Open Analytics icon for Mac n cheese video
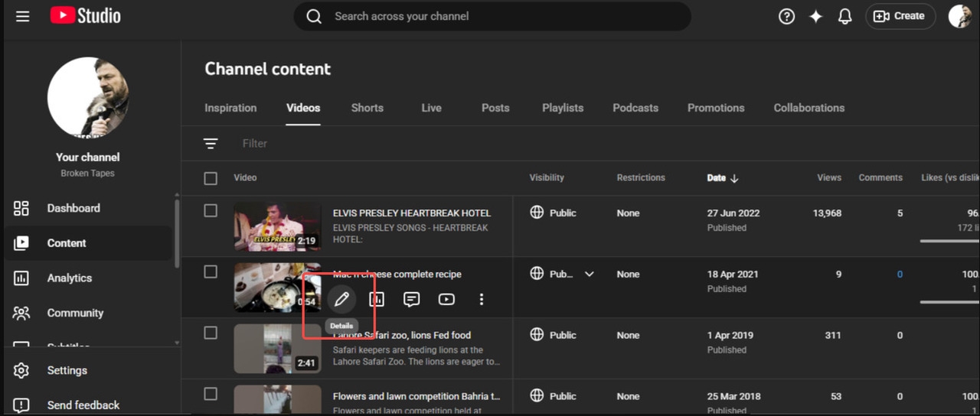Image resolution: width=980 pixels, height=416 pixels. tap(377, 299)
